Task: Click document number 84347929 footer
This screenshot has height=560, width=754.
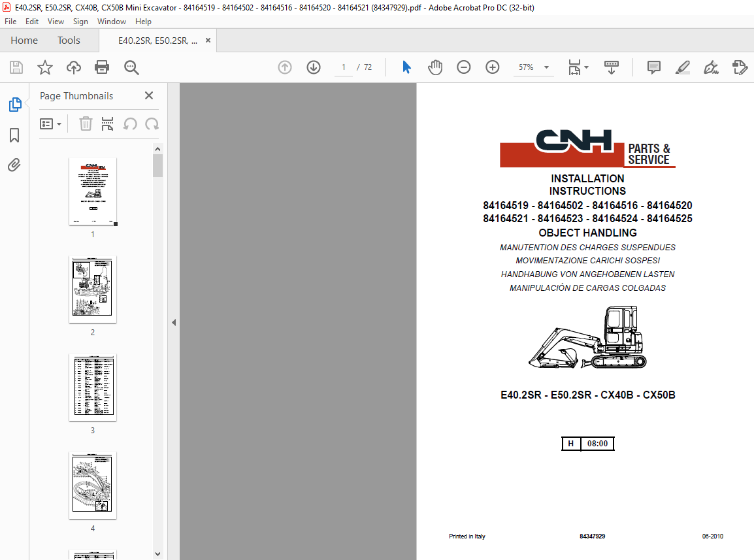Action: tap(593, 536)
